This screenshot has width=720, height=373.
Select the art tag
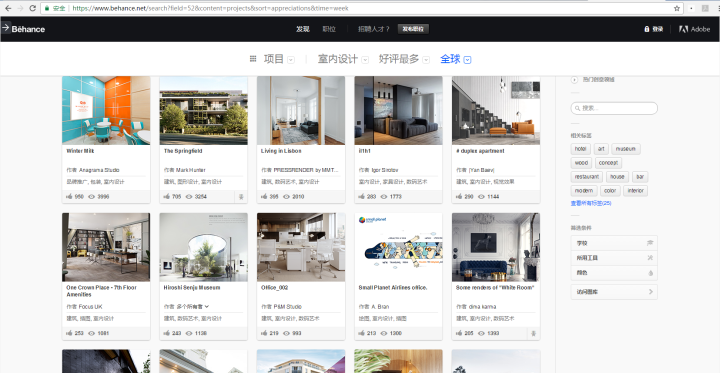tap(601, 149)
